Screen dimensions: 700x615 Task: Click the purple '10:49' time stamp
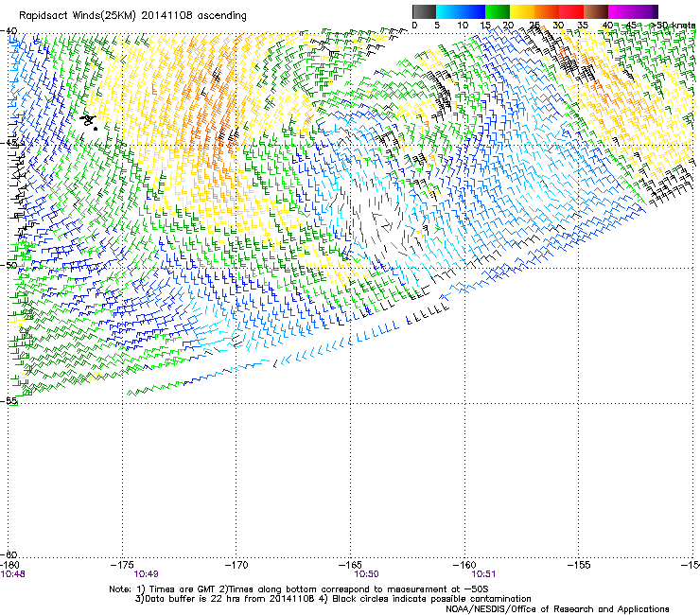click(x=146, y=574)
